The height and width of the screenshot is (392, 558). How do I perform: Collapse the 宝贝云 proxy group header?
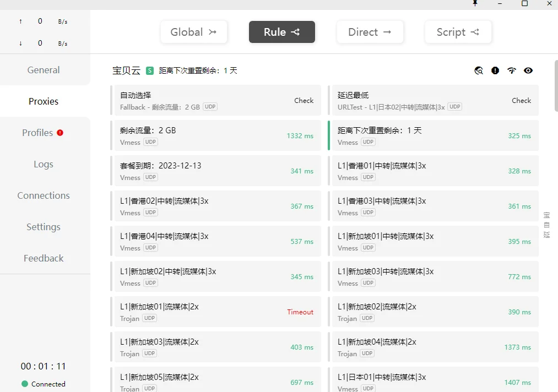(126, 70)
